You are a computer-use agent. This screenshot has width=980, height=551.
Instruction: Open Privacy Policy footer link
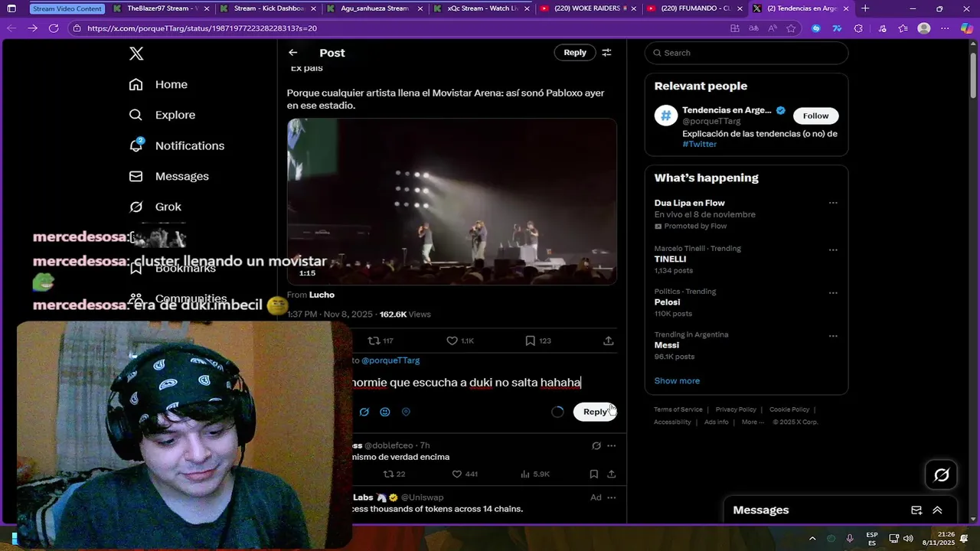(736, 409)
